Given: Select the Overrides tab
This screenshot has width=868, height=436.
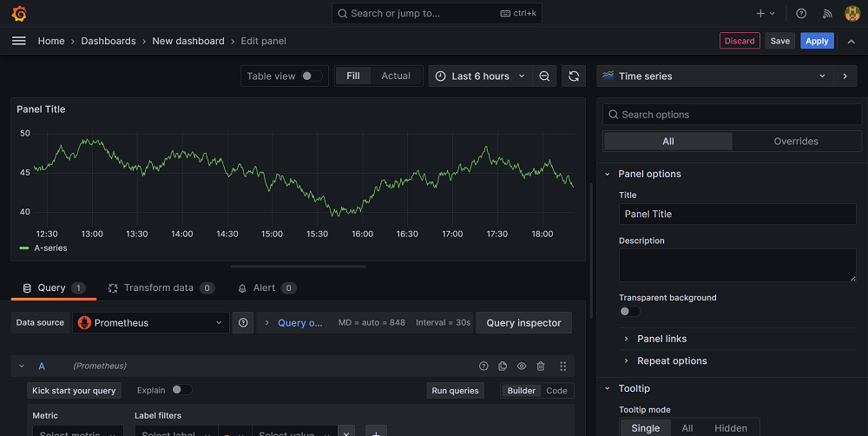Looking at the screenshot, I should pos(795,142).
